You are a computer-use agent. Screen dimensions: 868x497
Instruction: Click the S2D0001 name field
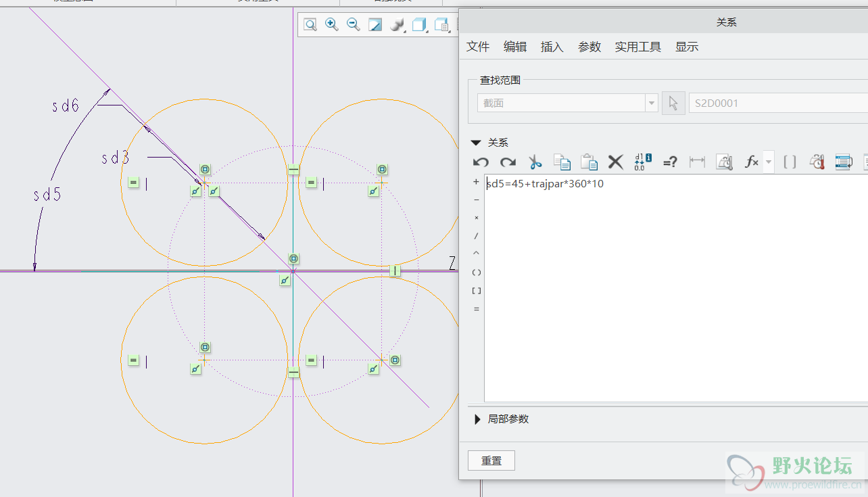[x=778, y=103]
